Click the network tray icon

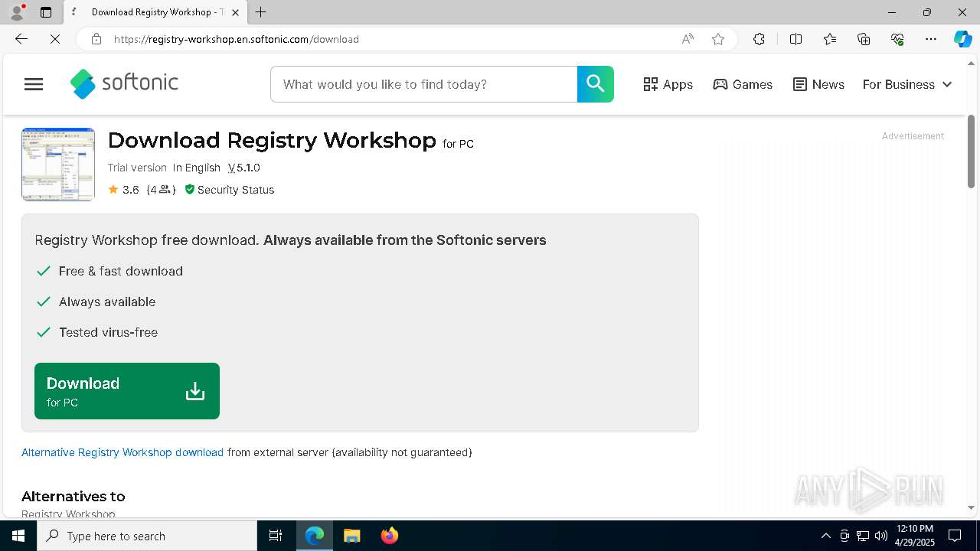click(863, 536)
